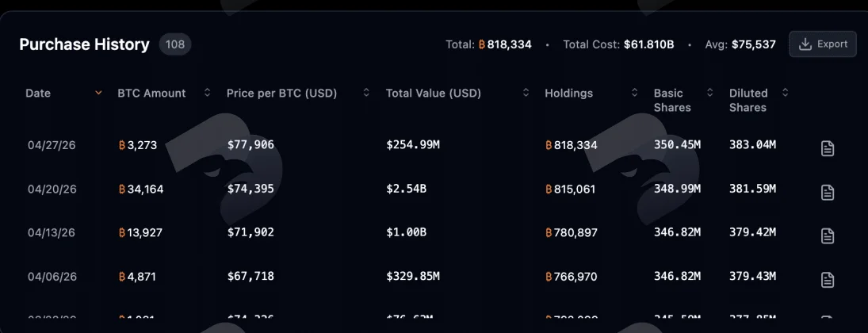Click the Bitcoin symbol beside 3,273 amount

point(122,145)
